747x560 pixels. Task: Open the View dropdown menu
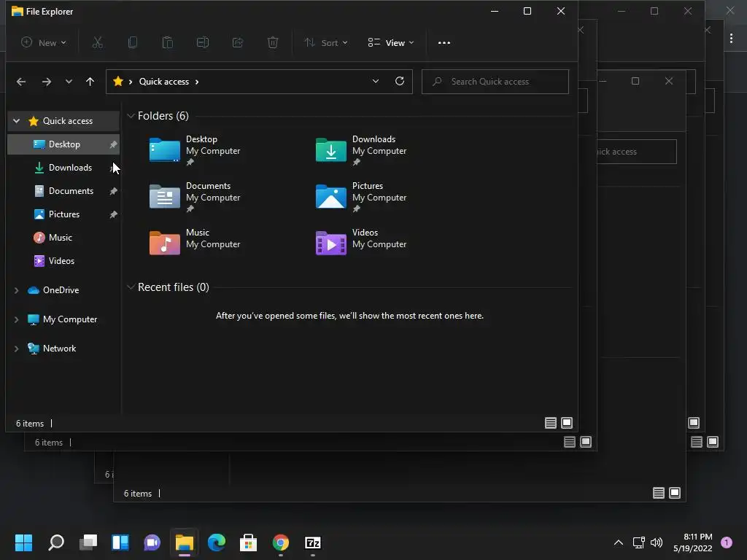click(391, 43)
